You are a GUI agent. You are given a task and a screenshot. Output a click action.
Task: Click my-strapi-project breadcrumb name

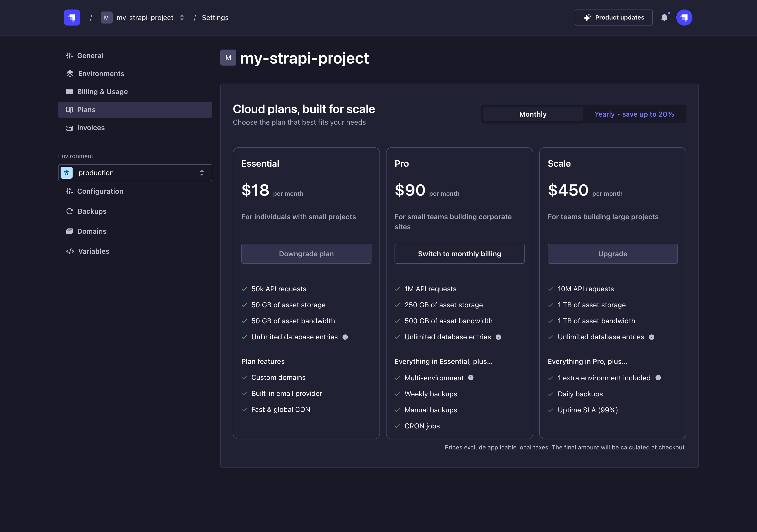tap(145, 18)
